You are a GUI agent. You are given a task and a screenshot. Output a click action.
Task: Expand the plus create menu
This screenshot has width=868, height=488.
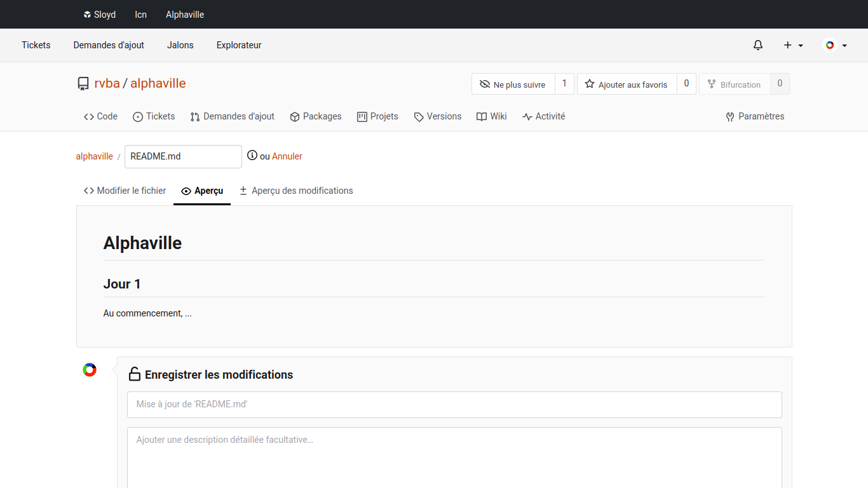(x=793, y=45)
